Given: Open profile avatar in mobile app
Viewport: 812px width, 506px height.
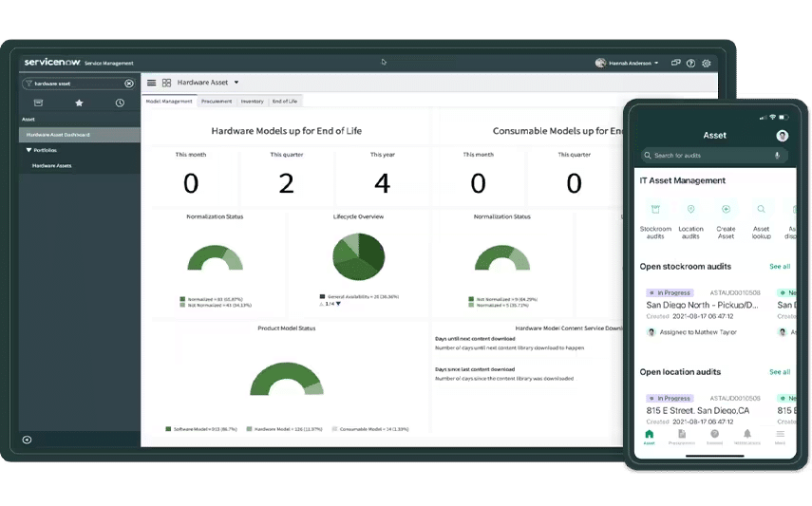Looking at the screenshot, I should click(782, 136).
